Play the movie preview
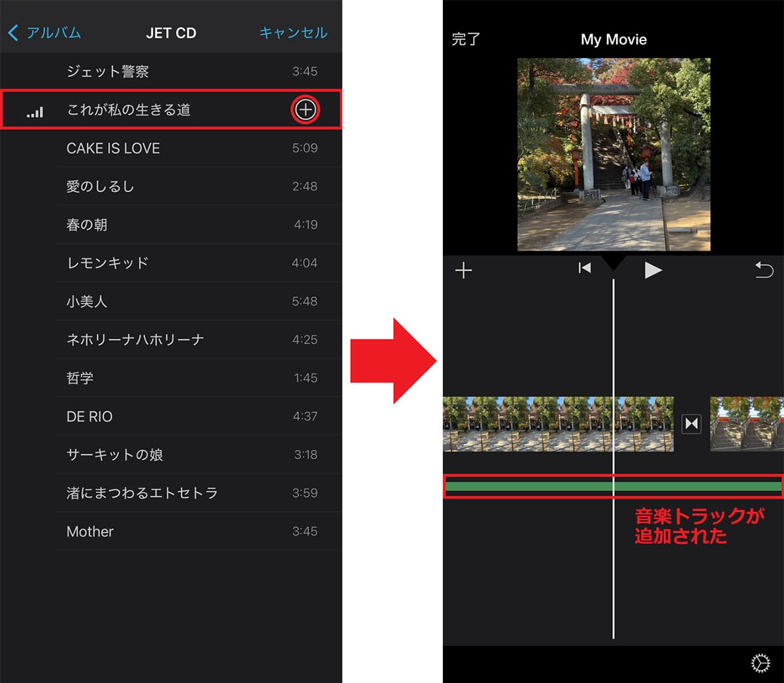784x683 pixels. point(653,270)
